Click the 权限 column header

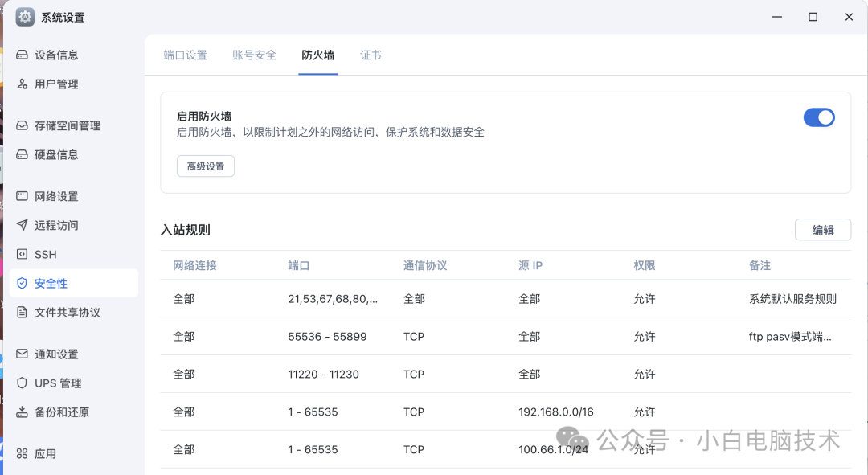pyautogui.click(x=645, y=265)
